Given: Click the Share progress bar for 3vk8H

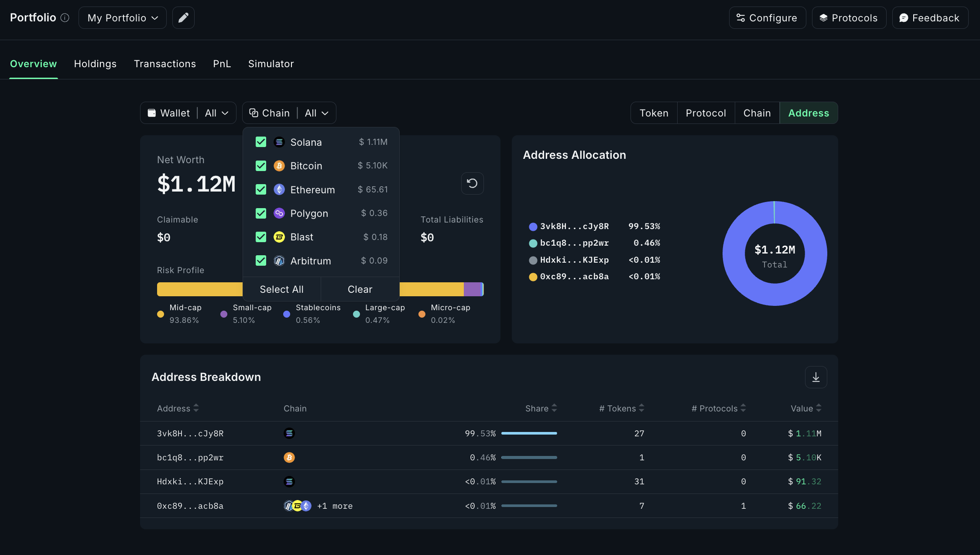Looking at the screenshot, I should pos(529,433).
